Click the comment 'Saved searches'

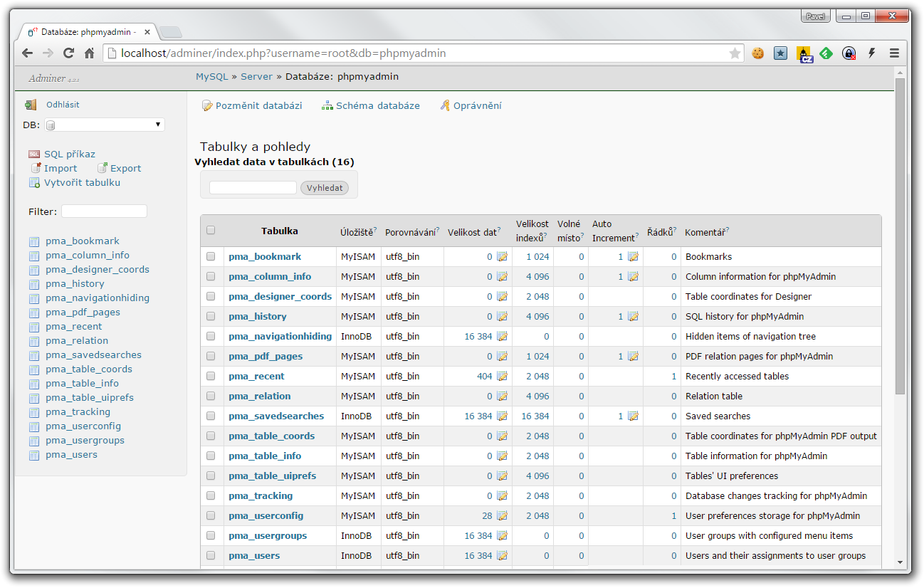(x=718, y=416)
